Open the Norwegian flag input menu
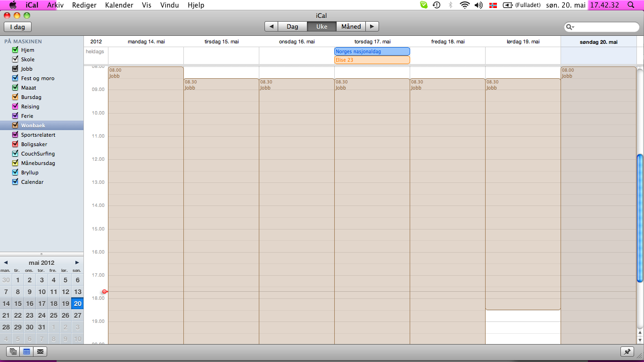 click(493, 5)
